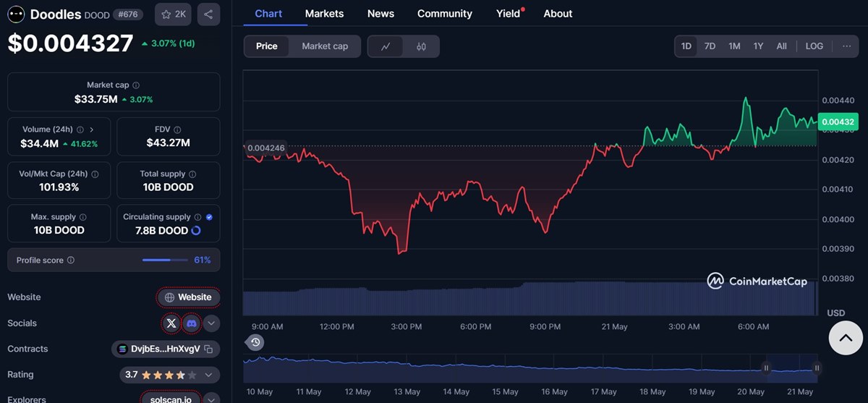
Task: Switch to the Markets tab
Action: point(324,14)
